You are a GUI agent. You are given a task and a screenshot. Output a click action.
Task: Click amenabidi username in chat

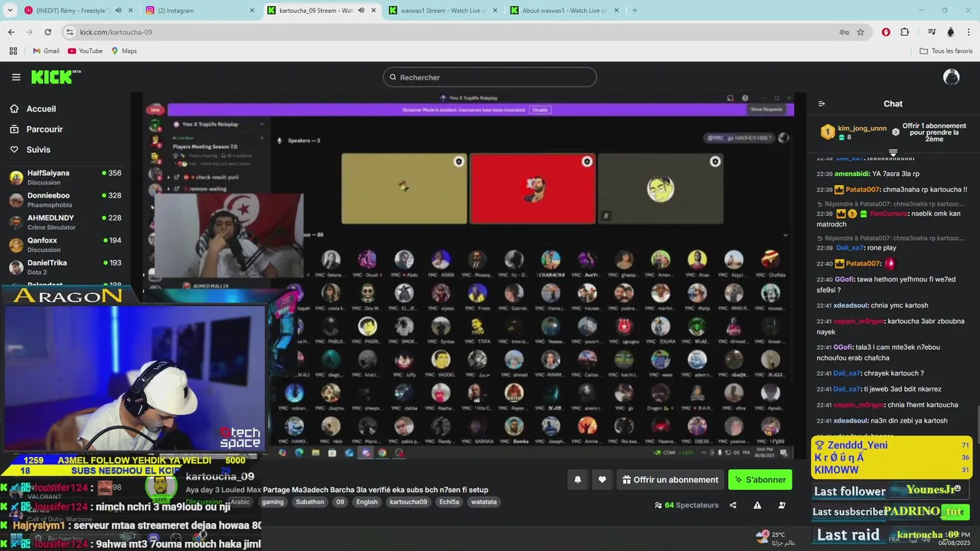(x=851, y=174)
